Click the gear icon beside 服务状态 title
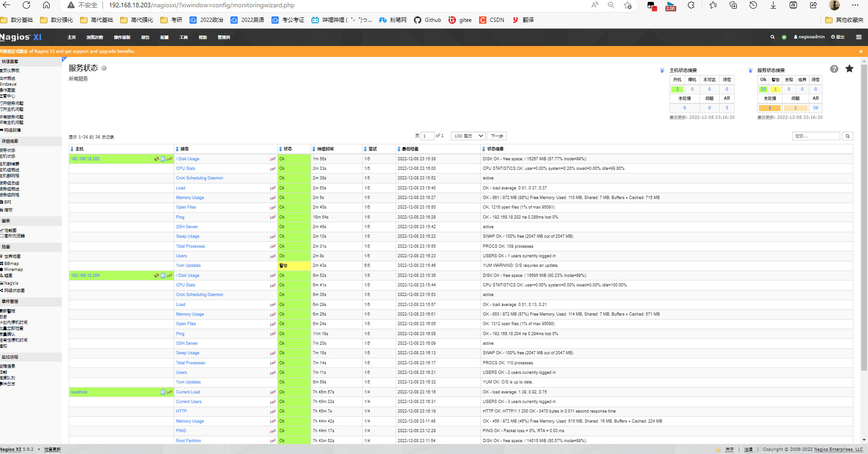Viewport: 868px width, 454px height. pyautogui.click(x=104, y=68)
